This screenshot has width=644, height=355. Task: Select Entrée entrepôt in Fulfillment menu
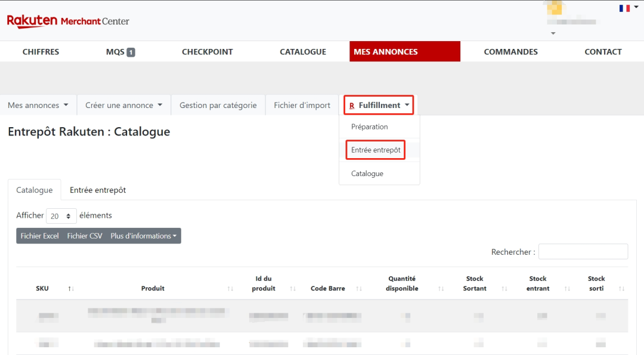point(376,150)
